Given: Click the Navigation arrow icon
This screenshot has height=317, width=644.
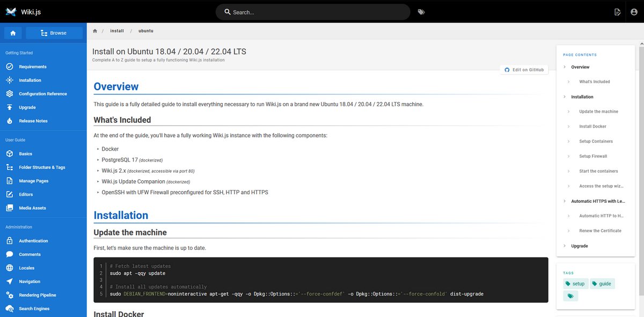Looking at the screenshot, I should tap(9, 282).
